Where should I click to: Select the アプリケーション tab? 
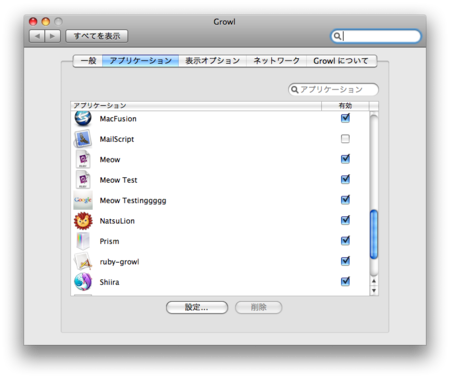coord(140,61)
